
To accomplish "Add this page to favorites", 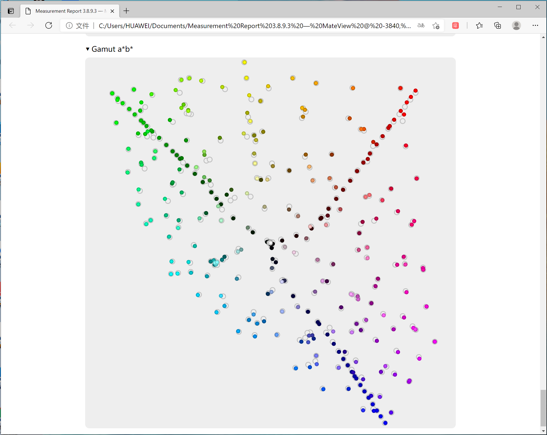I will pyautogui.click(x=436, y=25).
